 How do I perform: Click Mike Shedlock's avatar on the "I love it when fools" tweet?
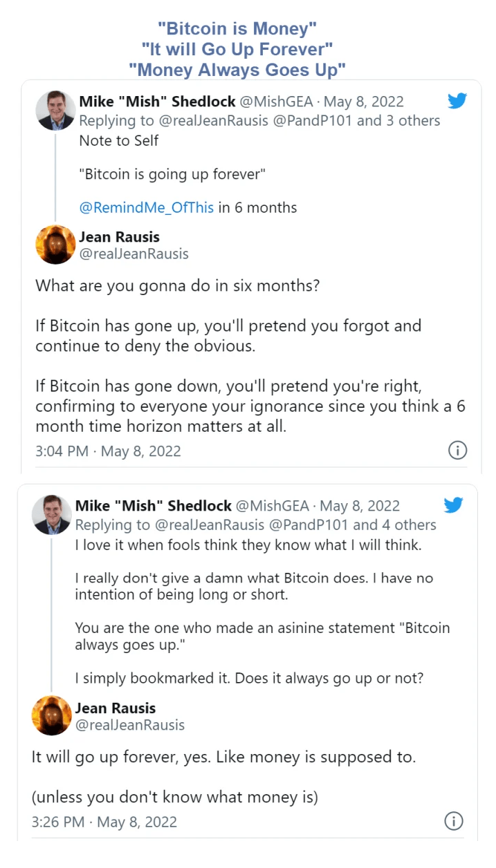(x=52, y=515)
